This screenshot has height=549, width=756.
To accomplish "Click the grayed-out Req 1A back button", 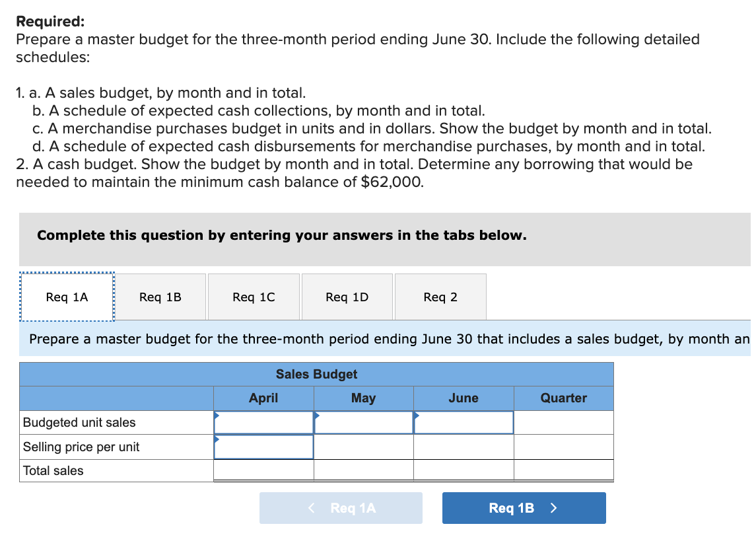I will [x=341, y=507].
